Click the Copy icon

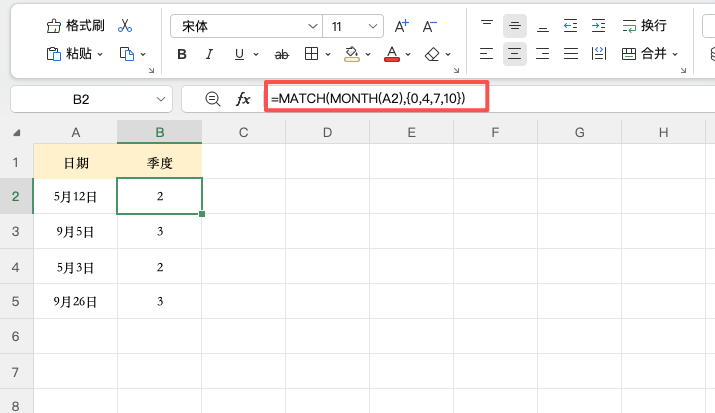[127, 54]
